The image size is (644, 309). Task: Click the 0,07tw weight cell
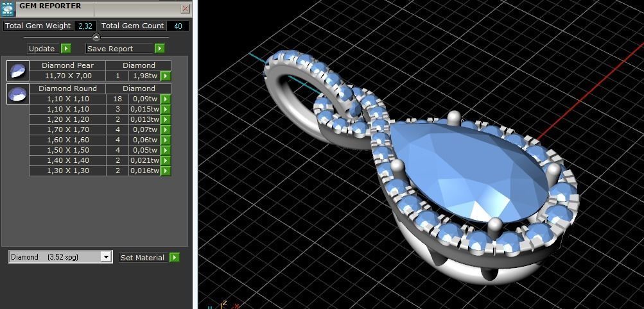[144, 129]
